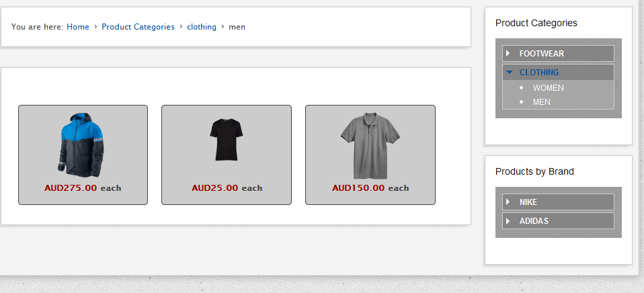Viewport: 644px width, 293px height.
Task: Open the blue jacket product image
Action: coord(83,144)
